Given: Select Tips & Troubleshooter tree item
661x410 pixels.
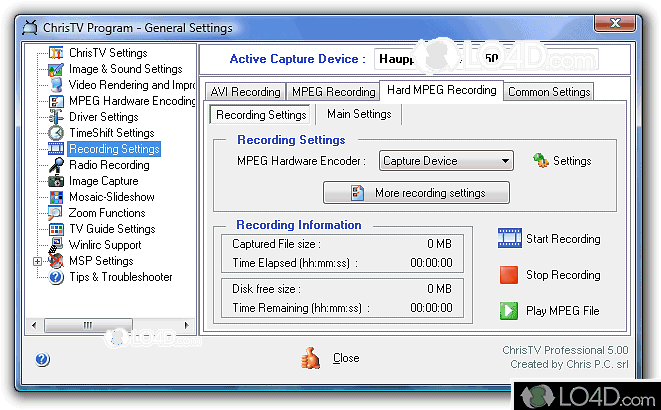Looking at the screenshot, I should [121, 277].
